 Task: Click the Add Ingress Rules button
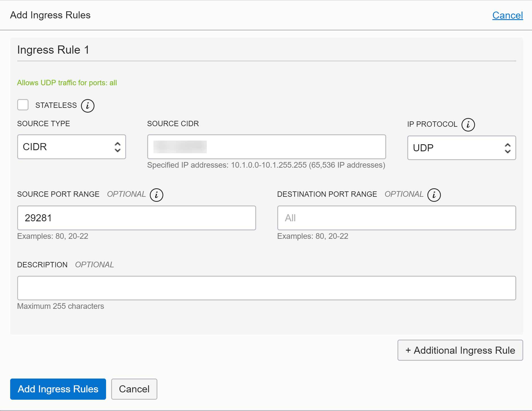click(x=58, y=389)
